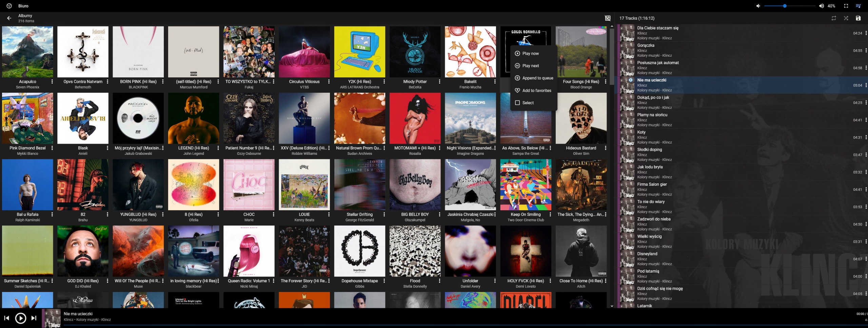Tick the Select checkbox in the context menu
Image resolution: width=868 pixels, height=328 pixels.
click(517, 103)
